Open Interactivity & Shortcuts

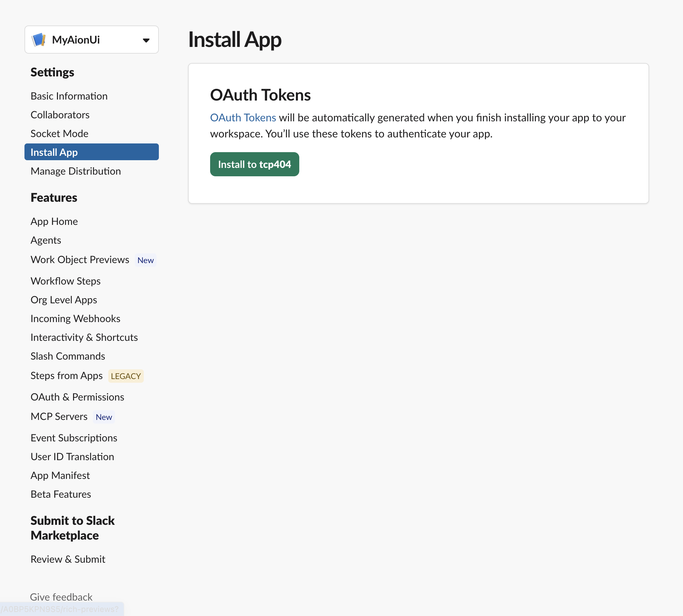tap(84, 337)
